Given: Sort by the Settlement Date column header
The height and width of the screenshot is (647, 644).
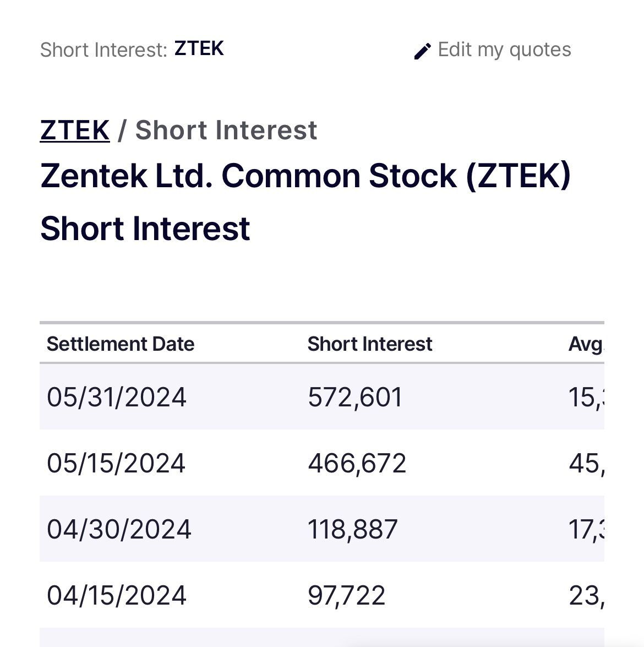Looking at the screenshot, I should [121, 344].
